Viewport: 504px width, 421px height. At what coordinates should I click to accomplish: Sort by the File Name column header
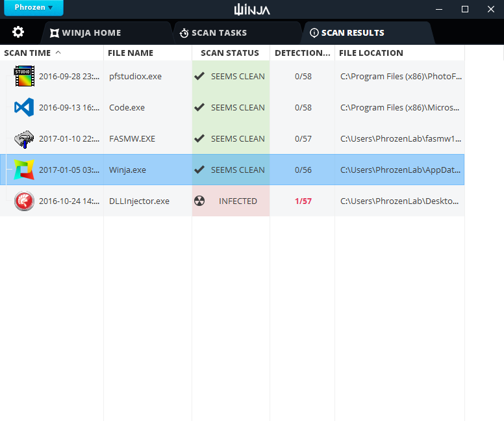[148, 53]
